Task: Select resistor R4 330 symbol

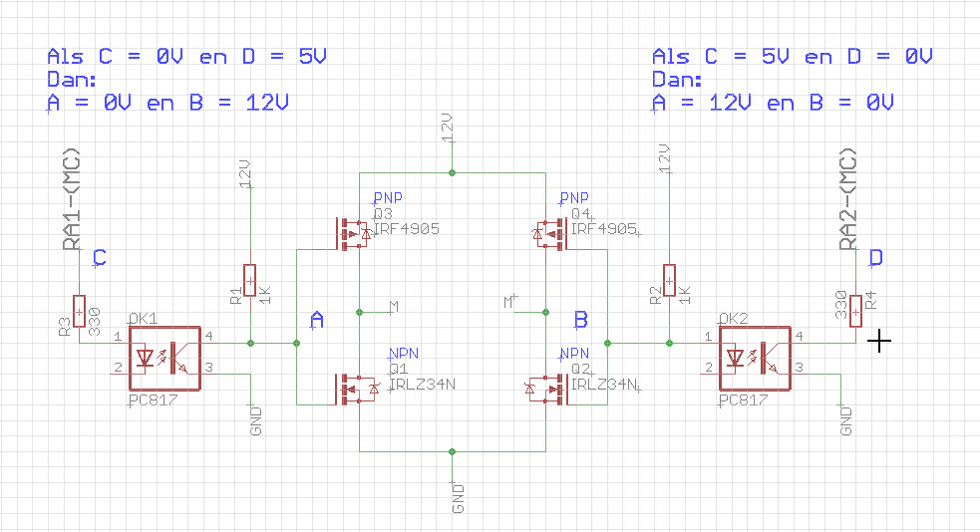Action: (855, 311)
